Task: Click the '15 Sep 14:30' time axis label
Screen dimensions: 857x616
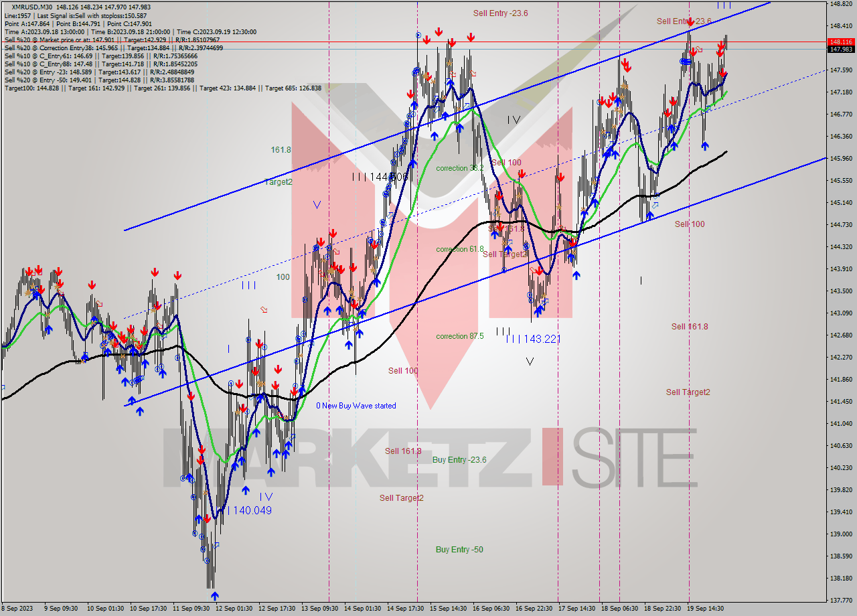Action: click(449, 609)
